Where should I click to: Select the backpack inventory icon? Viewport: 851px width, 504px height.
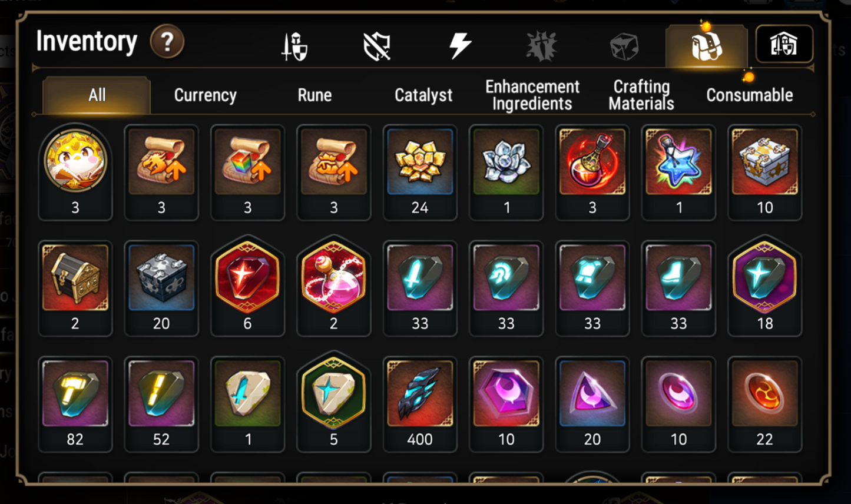(706, 45)
